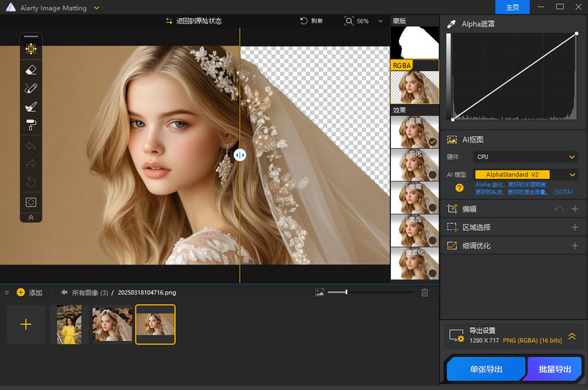Select the yellow dress image thumbnail

click(69, 324)
